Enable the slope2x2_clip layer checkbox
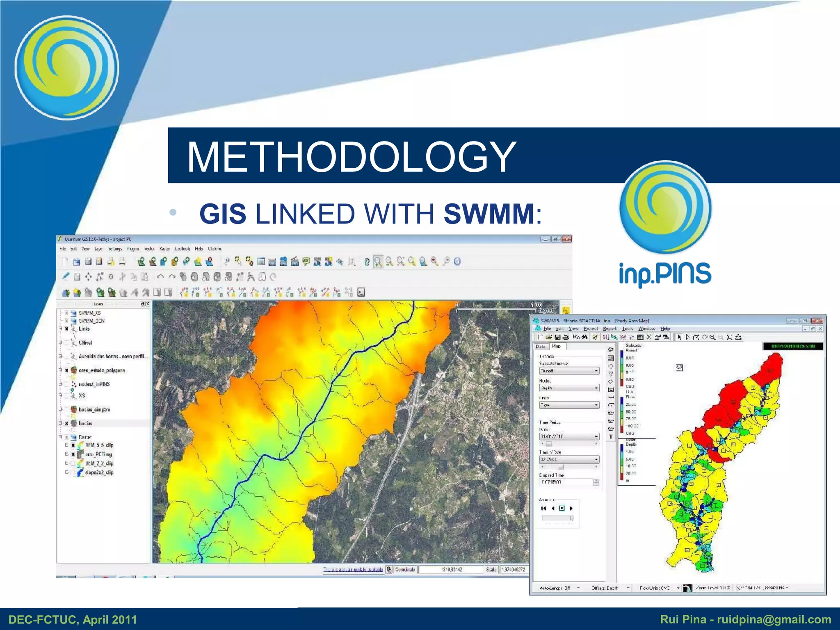Viewport: 840px width, 630px height. tap(73, 472)
